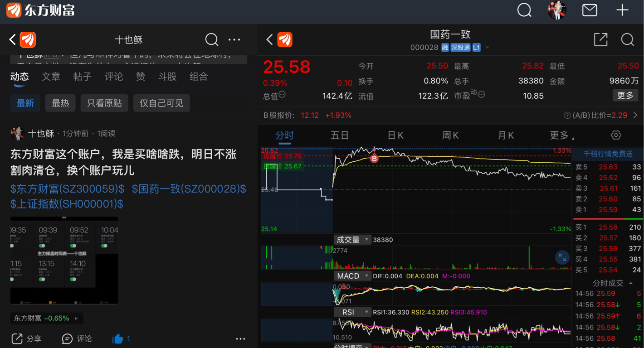Click the B trade marker on the chart
Image resolution: width=644 pixels, height=348 pixels.
(x=374, y=158)
